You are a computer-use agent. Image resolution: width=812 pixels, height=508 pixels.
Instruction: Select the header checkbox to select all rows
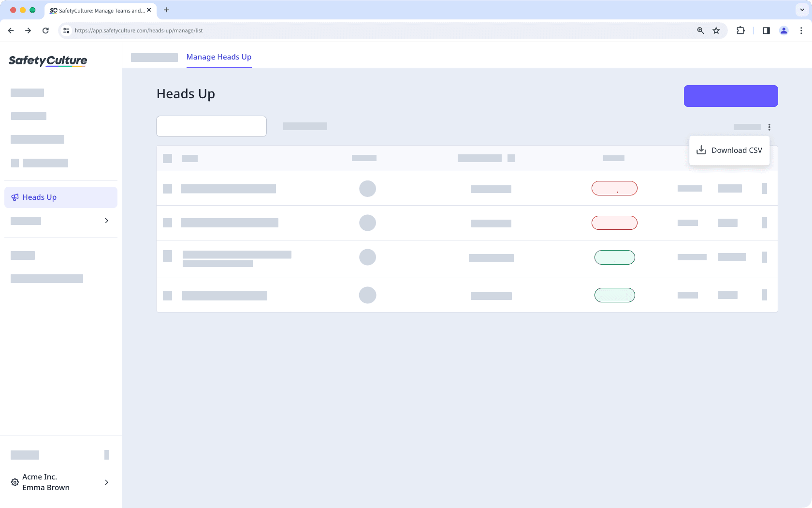[167, 158]
